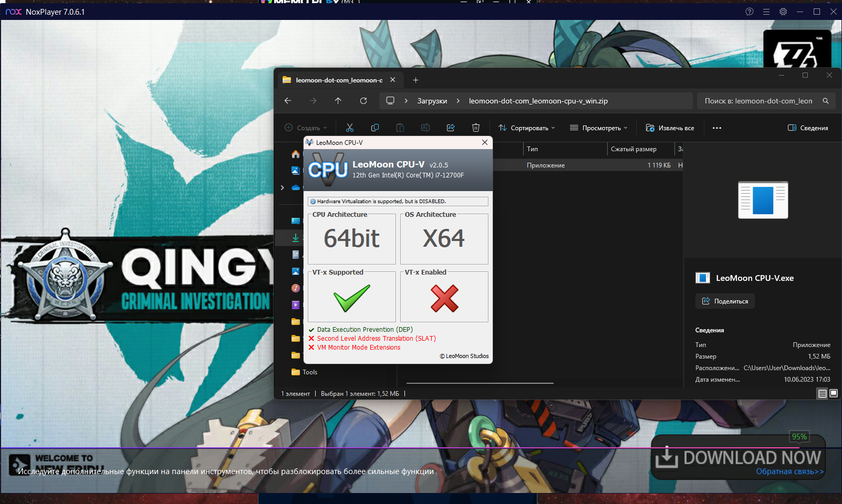Select the leomoon-dot-com Explorer tab

tap(339, 80)
